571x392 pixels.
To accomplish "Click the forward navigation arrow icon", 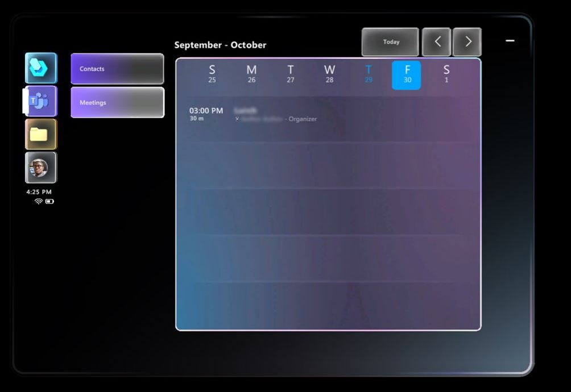I will (x=467, y=41).
